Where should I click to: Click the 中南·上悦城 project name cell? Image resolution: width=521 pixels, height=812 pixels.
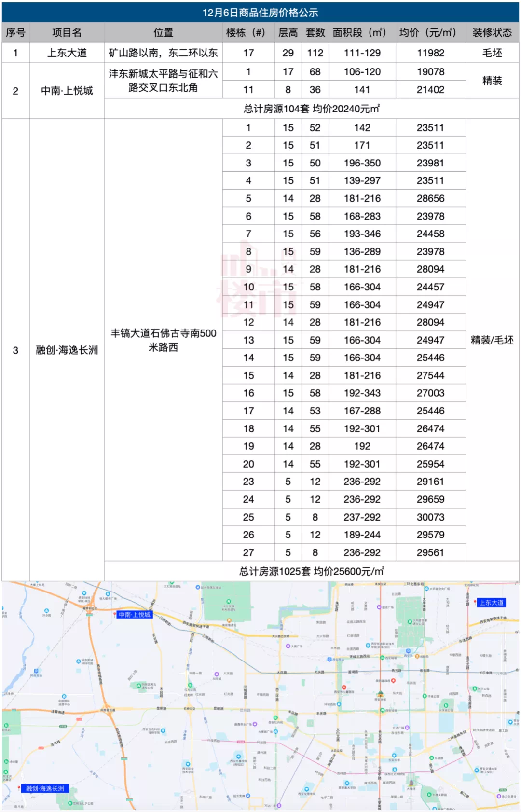pos(67,90)
